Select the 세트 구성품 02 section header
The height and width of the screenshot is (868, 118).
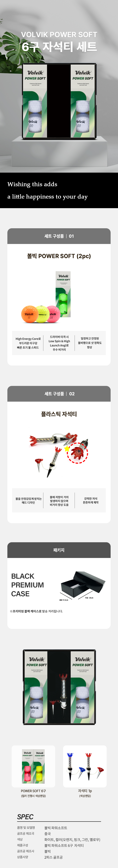pyautogui.click(x=59, y=394)
